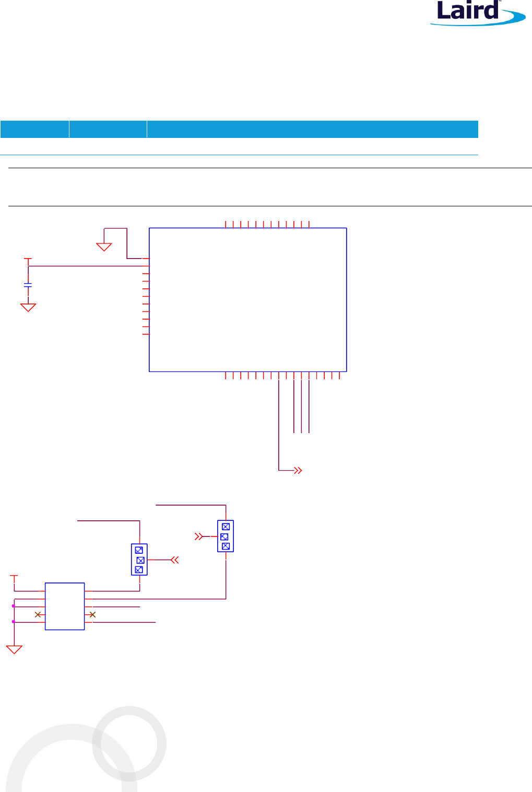Select ground symbol wired to large module's pin
Screen dimensions: 532x792
pyautogui.click(x=104, y=246)
